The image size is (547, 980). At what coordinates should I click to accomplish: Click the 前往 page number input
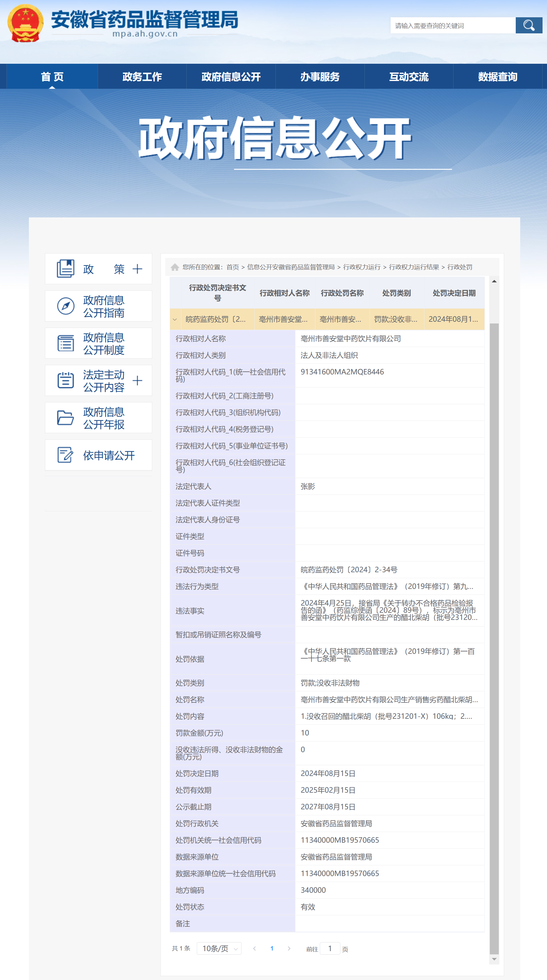(330, 948)
